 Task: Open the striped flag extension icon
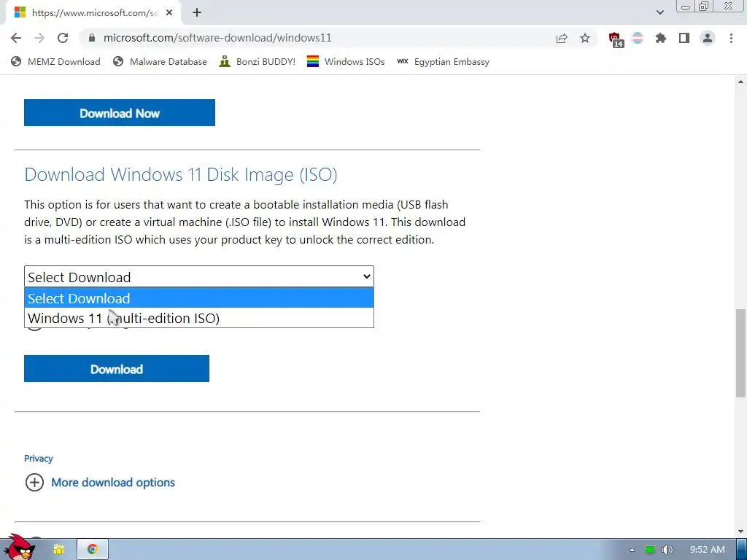pyautogui.click(x=638, y=38)
